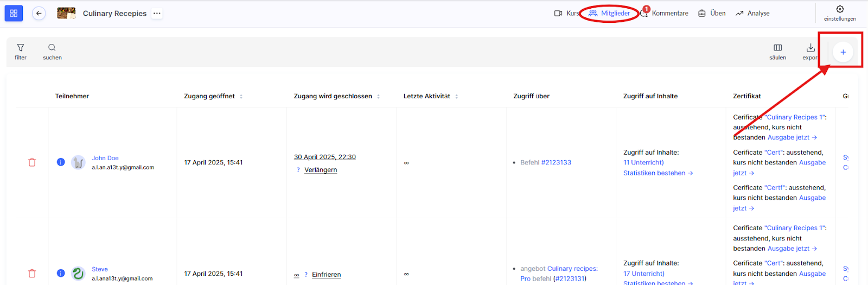Show info for Steve via info icon
The height and width of the screenshot is (285, 868).
[61, 273]
